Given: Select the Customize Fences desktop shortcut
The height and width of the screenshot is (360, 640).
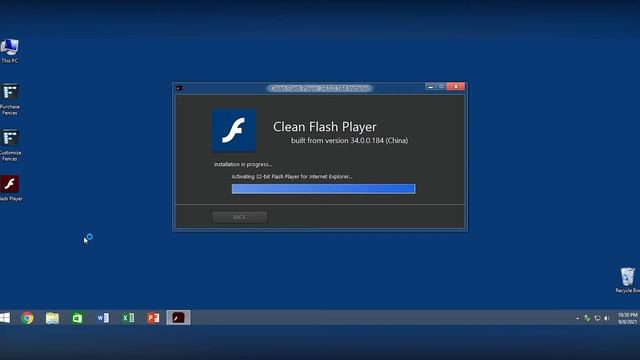Looking at the screenshot, I should point(10,145).
